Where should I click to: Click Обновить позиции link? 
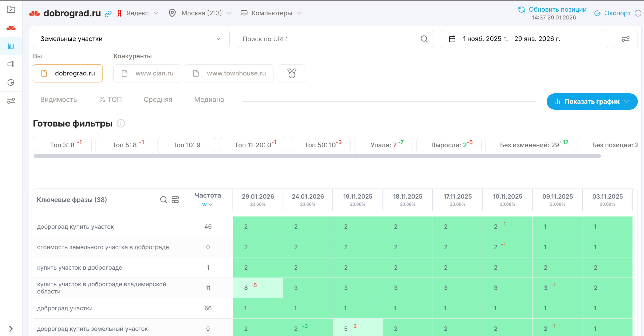[557, 10]
